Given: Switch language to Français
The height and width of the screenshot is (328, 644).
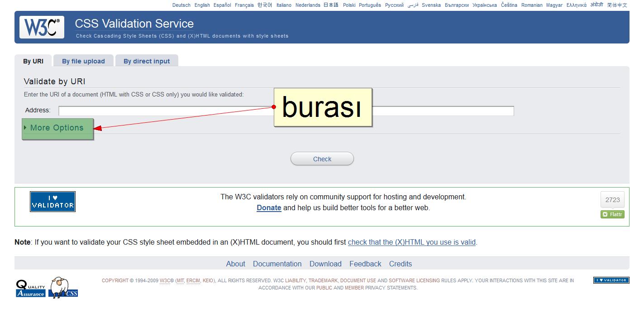Looking at the screenshot, I should coord(244,5).
